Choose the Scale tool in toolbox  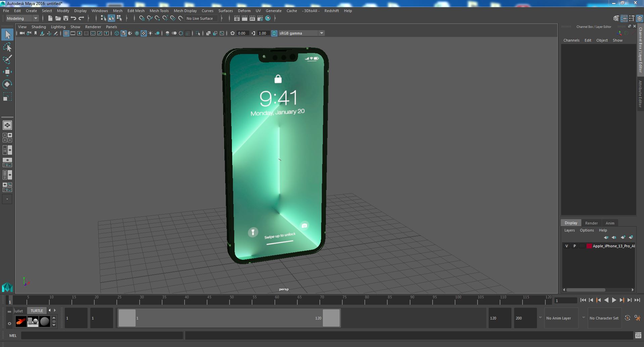coord(7,97)
